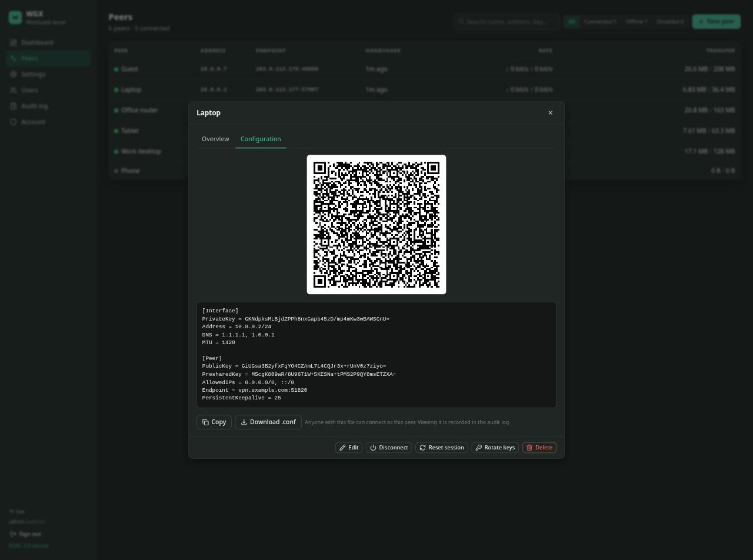Viewport: 753px width, 560px height.
Task: Select the All filter on Peers page
Action: pos(571,22)
